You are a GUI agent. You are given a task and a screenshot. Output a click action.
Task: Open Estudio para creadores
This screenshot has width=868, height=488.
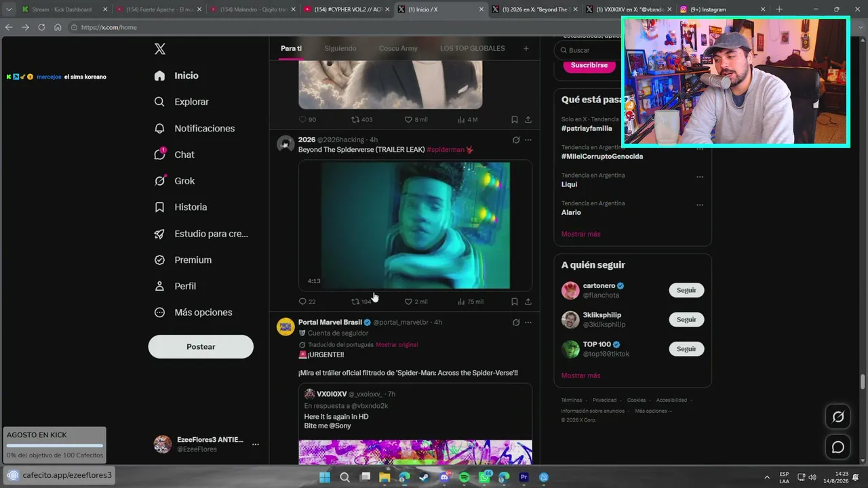click(x=201, y=234)
